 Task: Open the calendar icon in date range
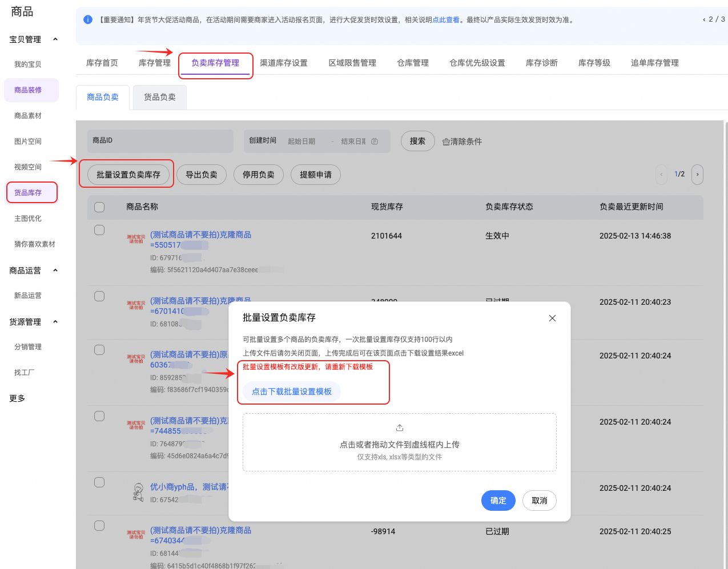click(x=375, y=141)
